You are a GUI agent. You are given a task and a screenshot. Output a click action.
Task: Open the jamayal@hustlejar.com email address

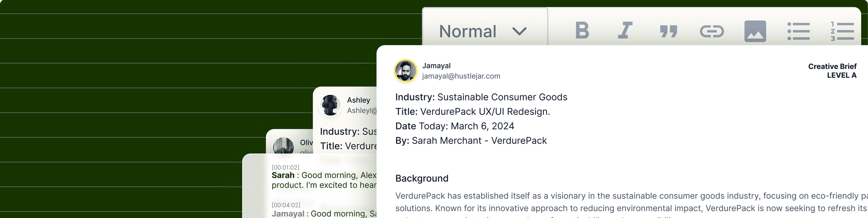tap(461, 76)
